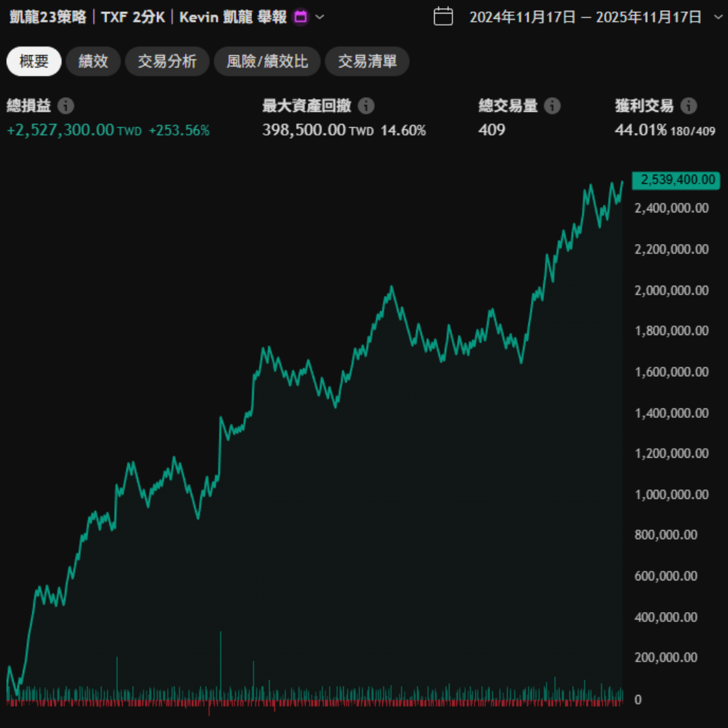Viewport: 728px width, 728px height.
Task: Click the info icon next to 獲利交易
Action: [x=688, y=106]
